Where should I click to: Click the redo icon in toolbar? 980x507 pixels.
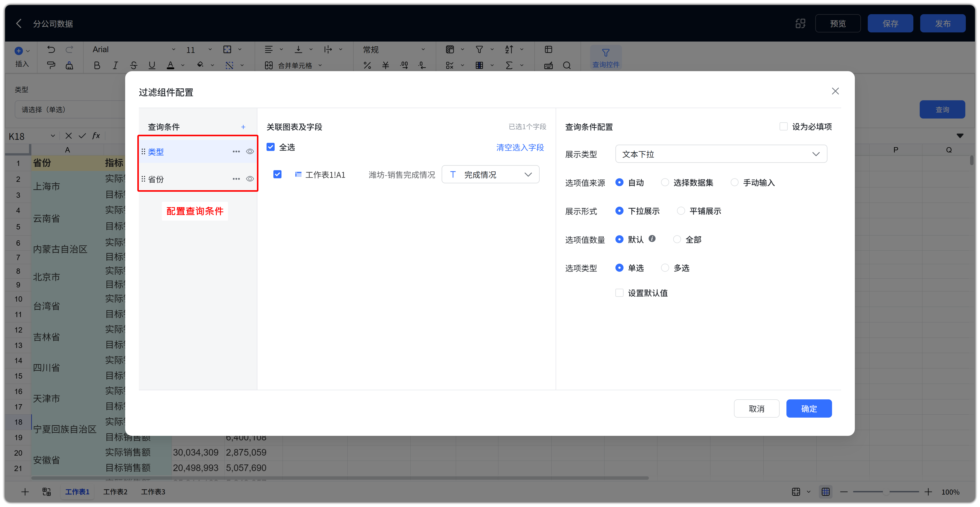tap(69, 49)
